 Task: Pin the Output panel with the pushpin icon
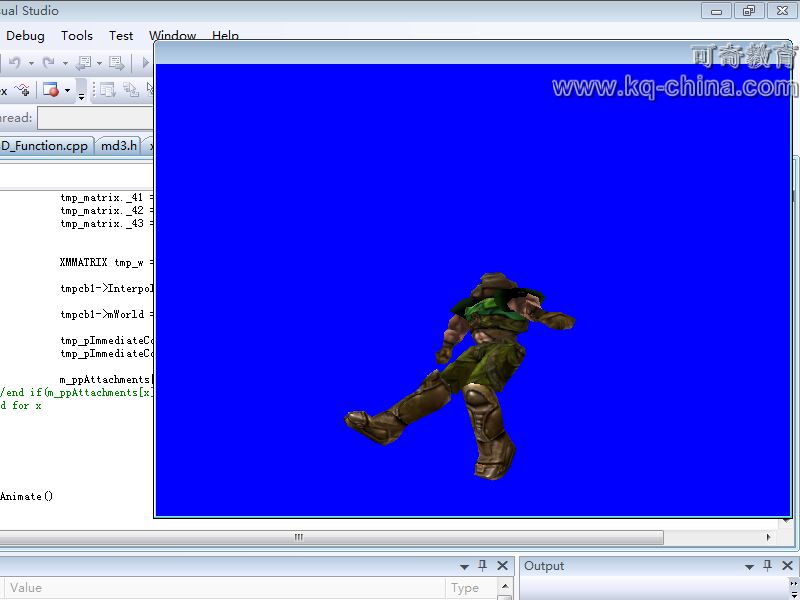[768, 566]
